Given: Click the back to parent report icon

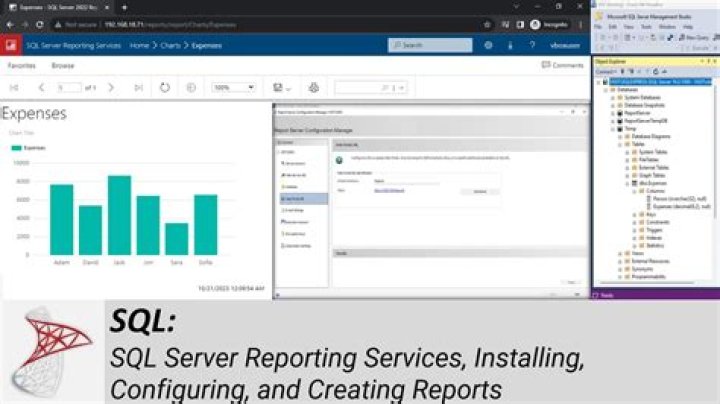Looking at the screenshot, I should 191,87.
